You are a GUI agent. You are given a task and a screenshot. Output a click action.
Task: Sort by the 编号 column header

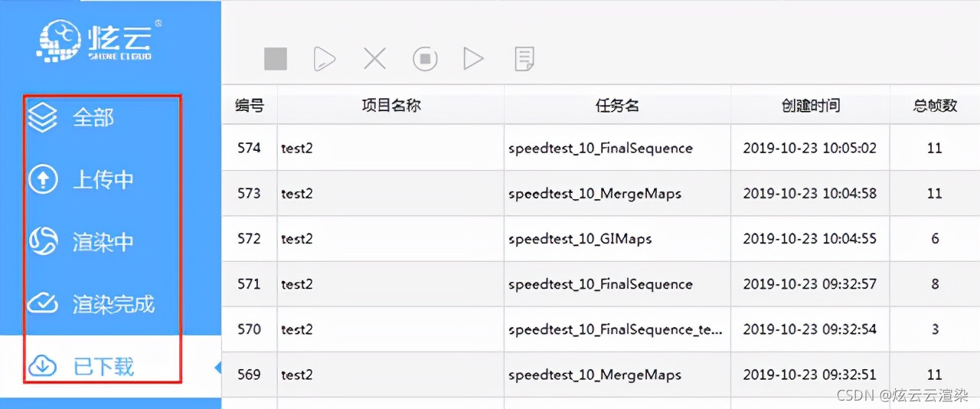[x=250, y=106]
